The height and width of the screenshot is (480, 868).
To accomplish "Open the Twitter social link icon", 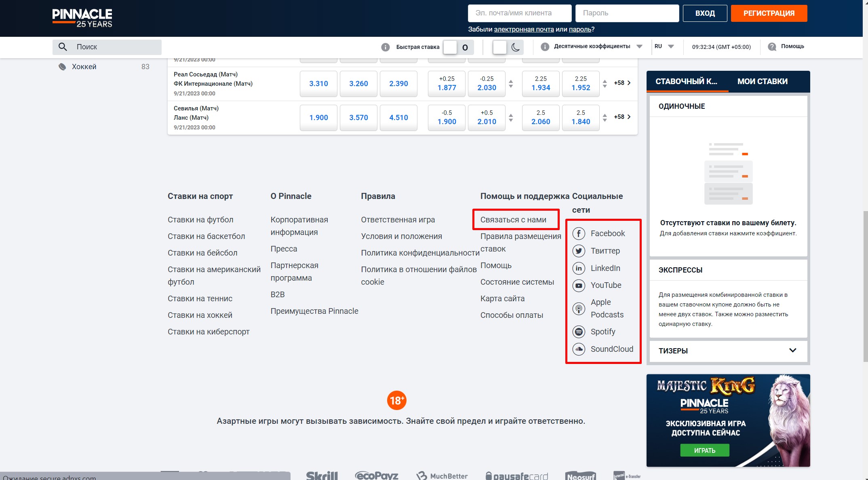I will pos(579,251).
